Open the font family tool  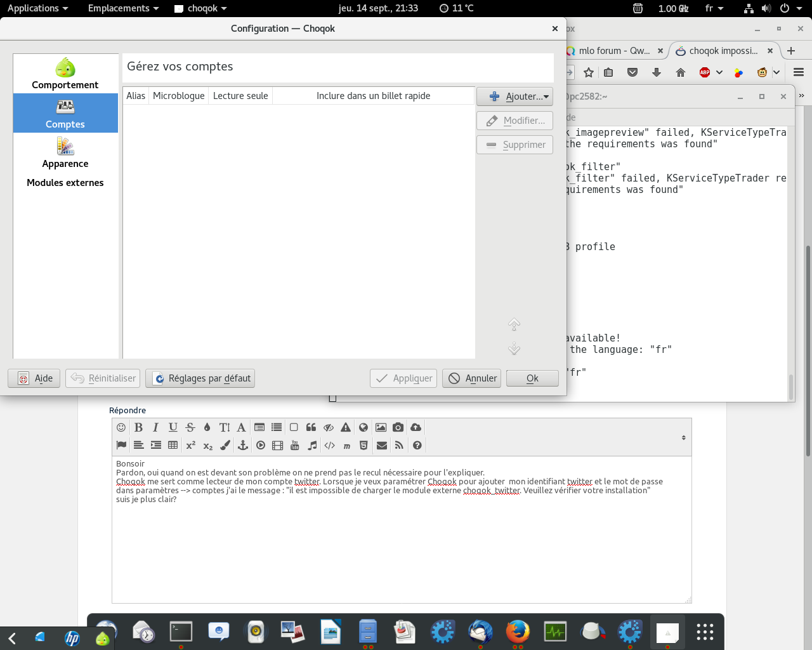point(241,427)
